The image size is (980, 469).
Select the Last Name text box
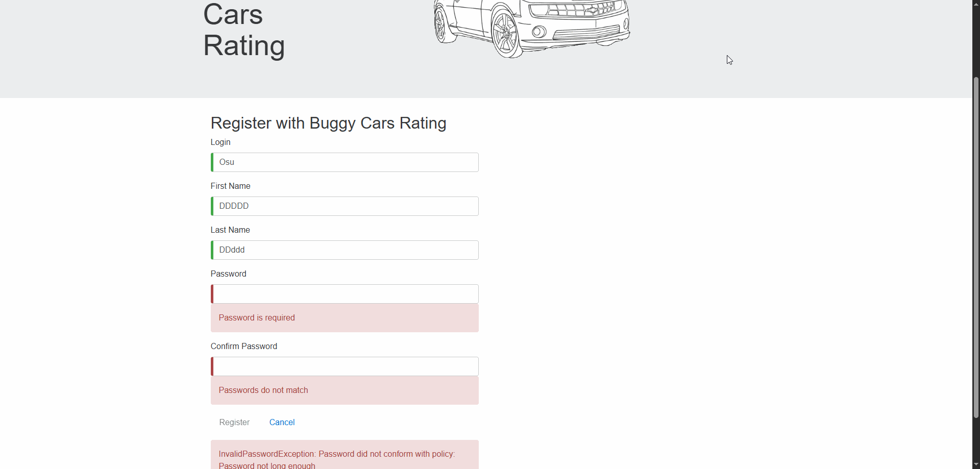point(345,250)
